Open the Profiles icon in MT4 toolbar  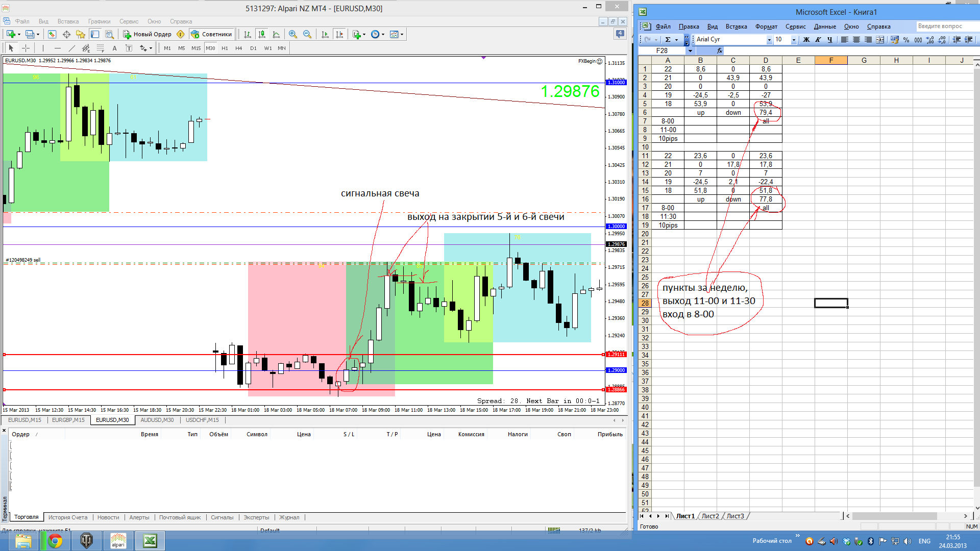point(30,34)
